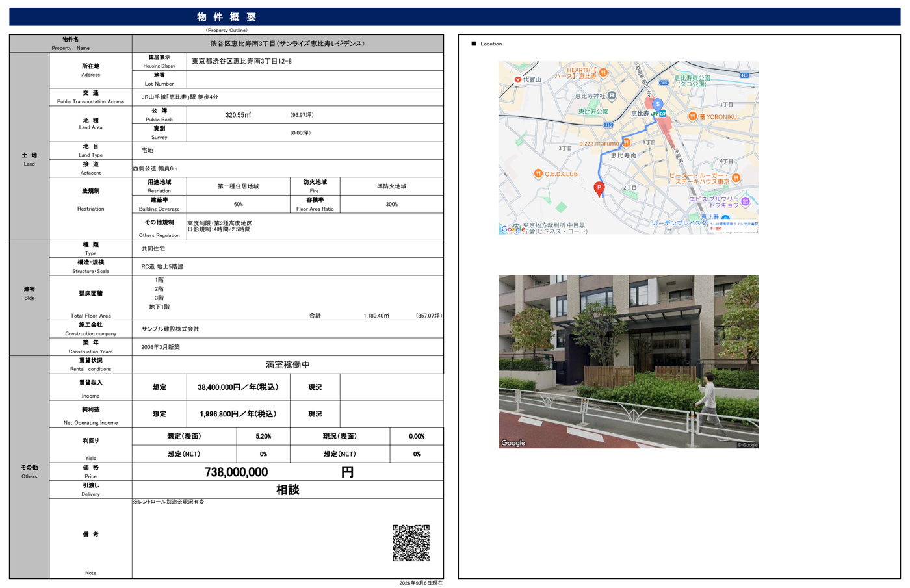Screen dimensions: 910x588
Task: Select the gross yield value 5.20%
Action: tap(263, 437)
